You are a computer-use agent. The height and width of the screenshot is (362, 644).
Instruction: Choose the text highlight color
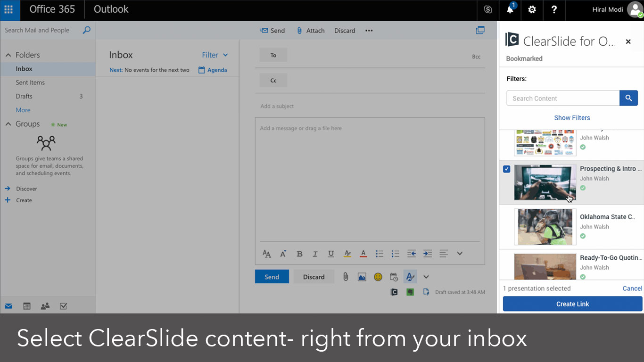pyautogui.click(x=347, y=254)
